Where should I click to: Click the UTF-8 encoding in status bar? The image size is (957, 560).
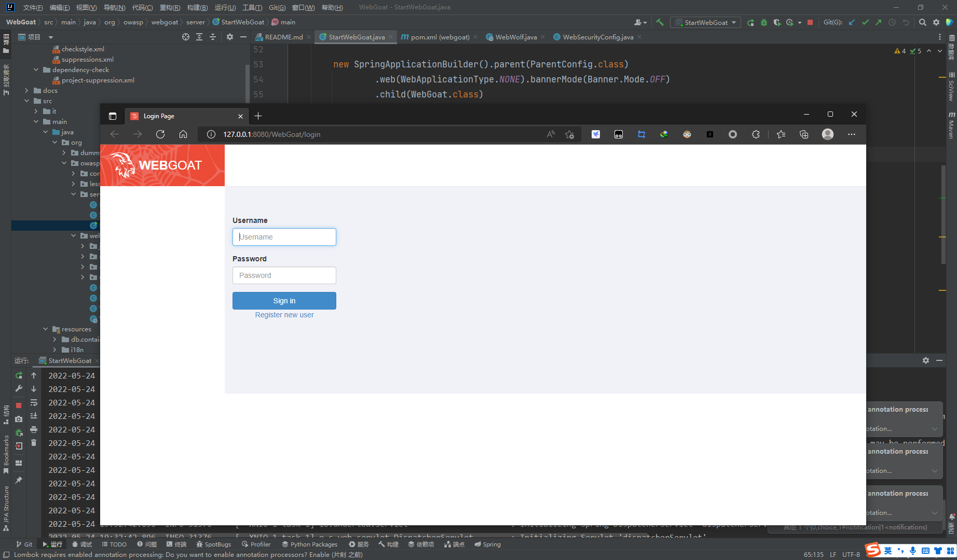click(851, 554)
